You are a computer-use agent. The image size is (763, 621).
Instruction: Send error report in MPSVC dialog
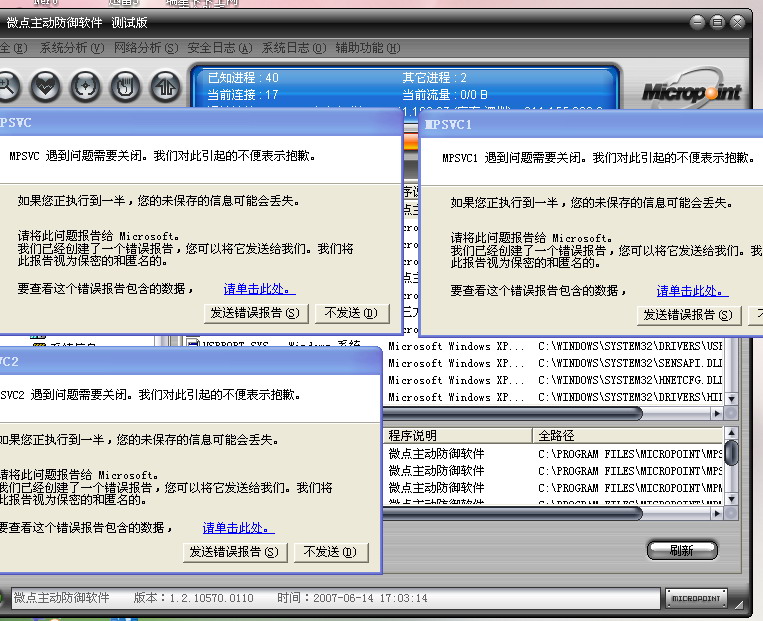tap(256, 313)
